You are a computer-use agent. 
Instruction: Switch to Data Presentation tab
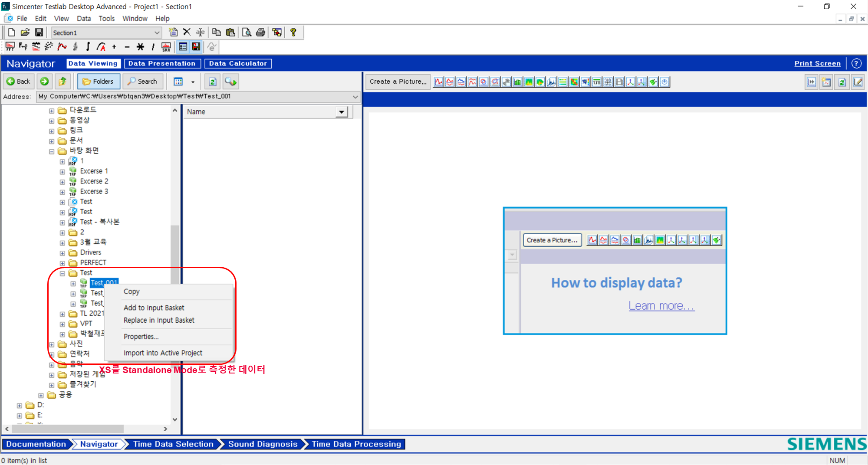pyautogui.click(x=162, y=63)
